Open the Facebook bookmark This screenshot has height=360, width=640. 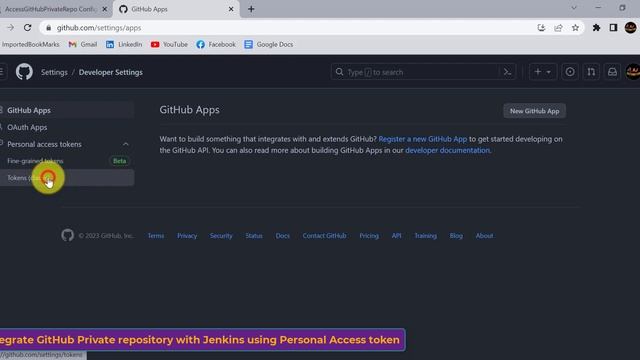pyautogui.click(x=216, y=44)
